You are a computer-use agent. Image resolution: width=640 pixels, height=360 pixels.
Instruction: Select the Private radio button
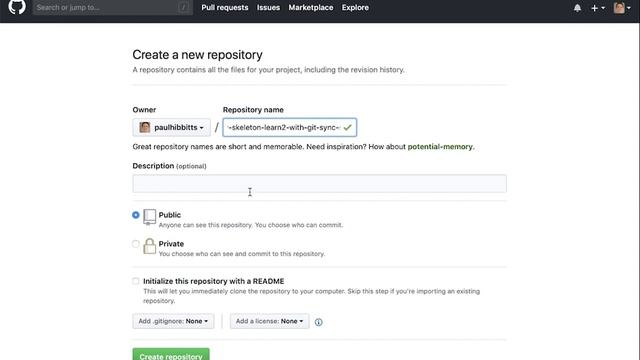click(136, 244)
